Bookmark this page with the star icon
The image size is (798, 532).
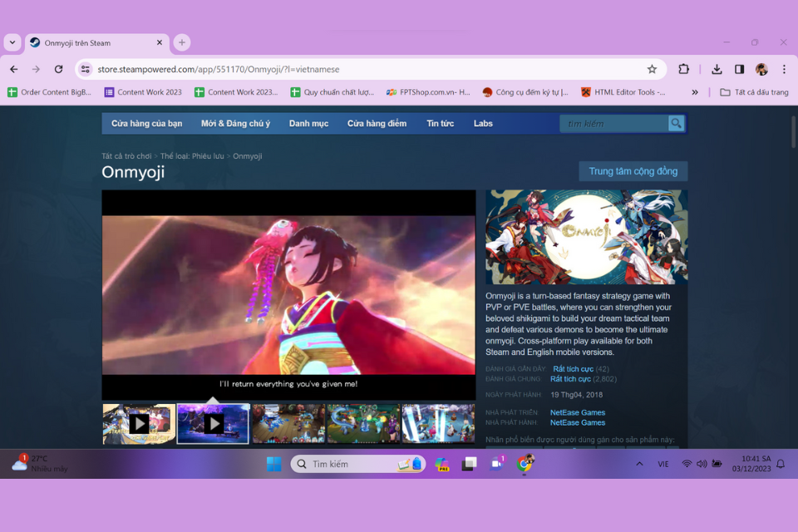tap(652, 69)
